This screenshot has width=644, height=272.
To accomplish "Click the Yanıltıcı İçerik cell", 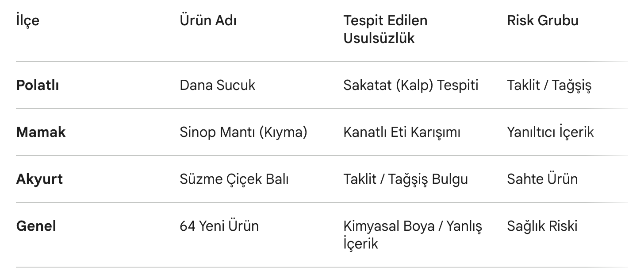I will pos(550,132).
